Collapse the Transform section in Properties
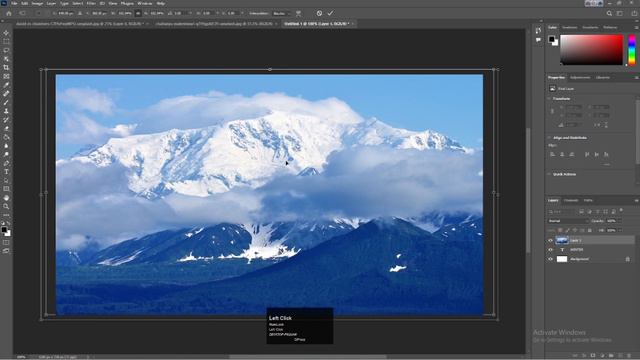This screenshot has height=360, width=640. tap(549, 98)
